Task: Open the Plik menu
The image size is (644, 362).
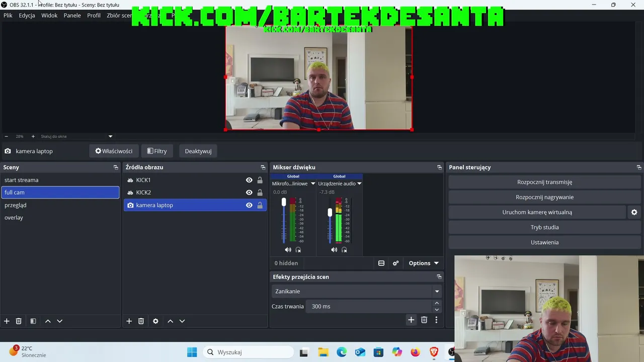Action: tap(8, 16)
